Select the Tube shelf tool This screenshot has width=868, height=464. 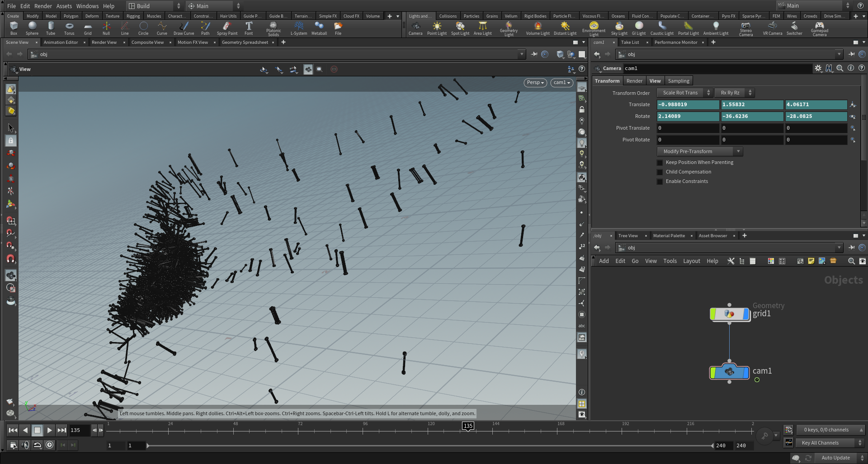[51, 28]
